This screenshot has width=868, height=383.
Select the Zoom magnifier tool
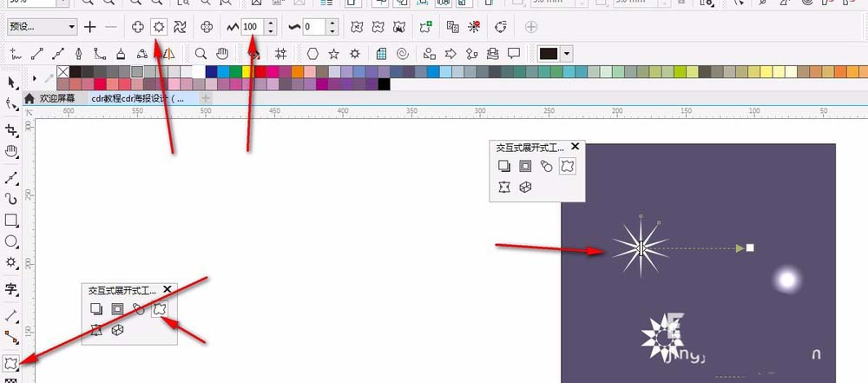[x=201, y=54]
